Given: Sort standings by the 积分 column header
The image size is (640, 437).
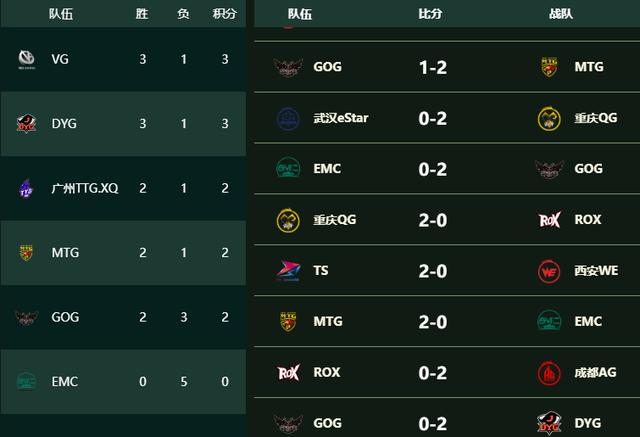Looking at the screenshot, I should (225, 14).
